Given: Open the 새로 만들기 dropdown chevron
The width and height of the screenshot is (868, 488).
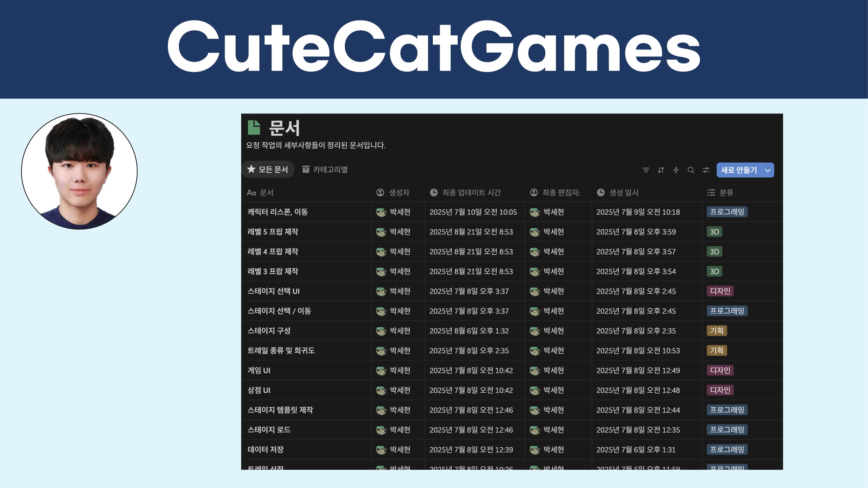Looking at the screenshot, I should point(767,170).
